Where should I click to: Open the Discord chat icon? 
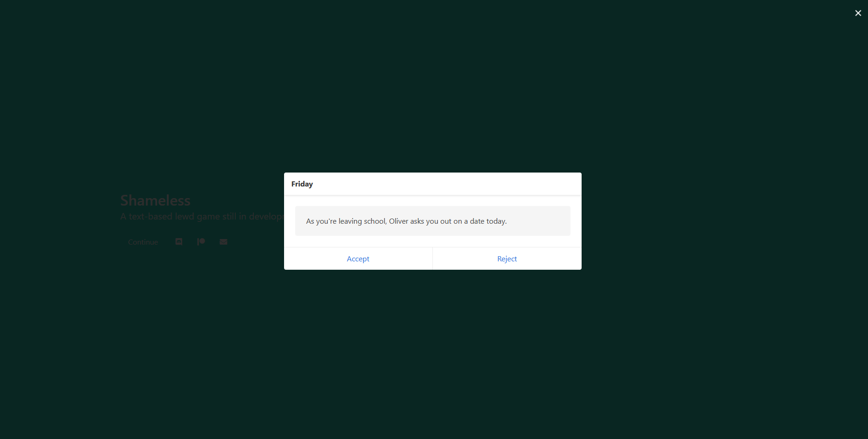coord(179,242)
